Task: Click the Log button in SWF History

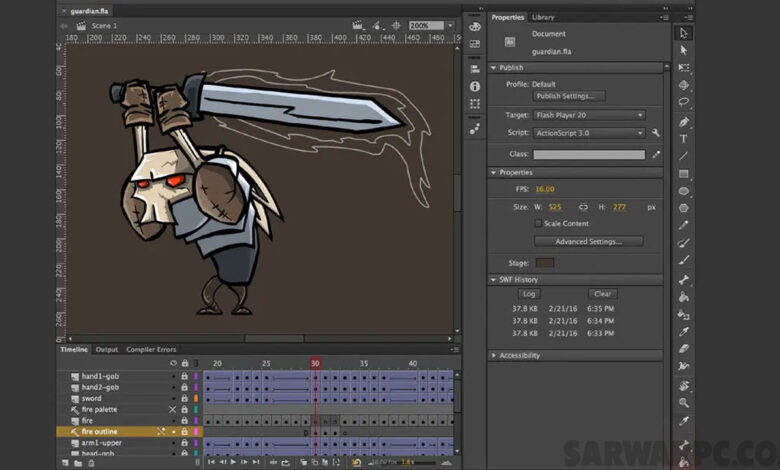Action: (x=529, y=294)
